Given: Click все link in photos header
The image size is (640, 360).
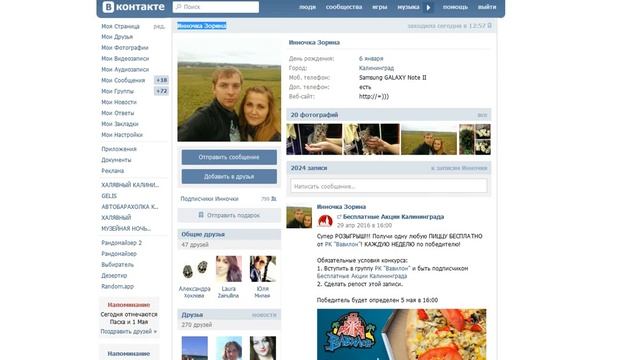Looking at the screenshot, I should (482, 116).
